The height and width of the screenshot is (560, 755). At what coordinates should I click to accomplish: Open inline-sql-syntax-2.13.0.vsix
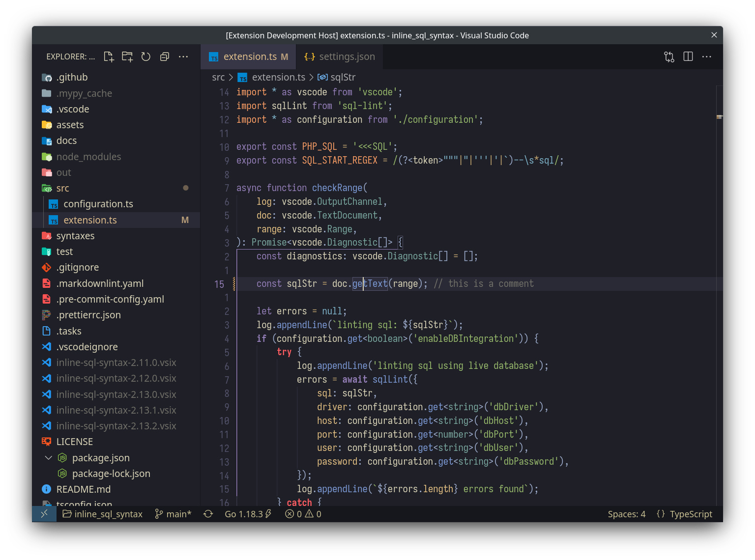(116, 394)
